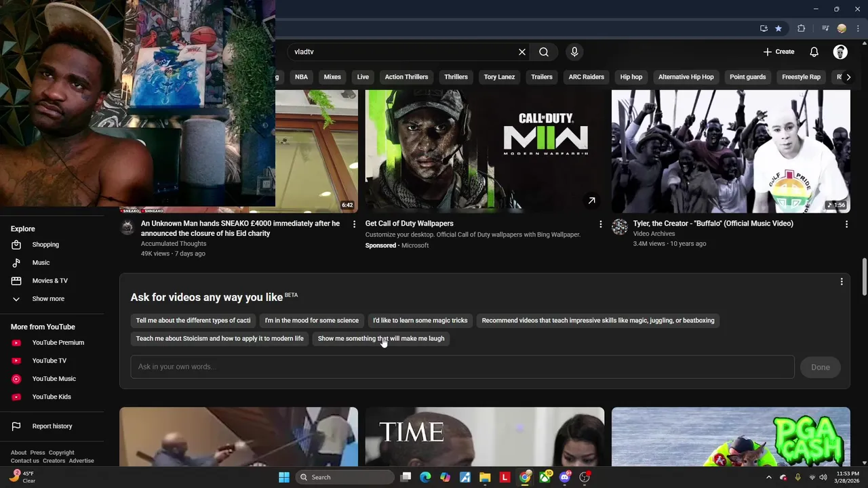The width and height of the screenshot is (868, 488).
Task: Select the Live filter chip
Action: point(363,77)
